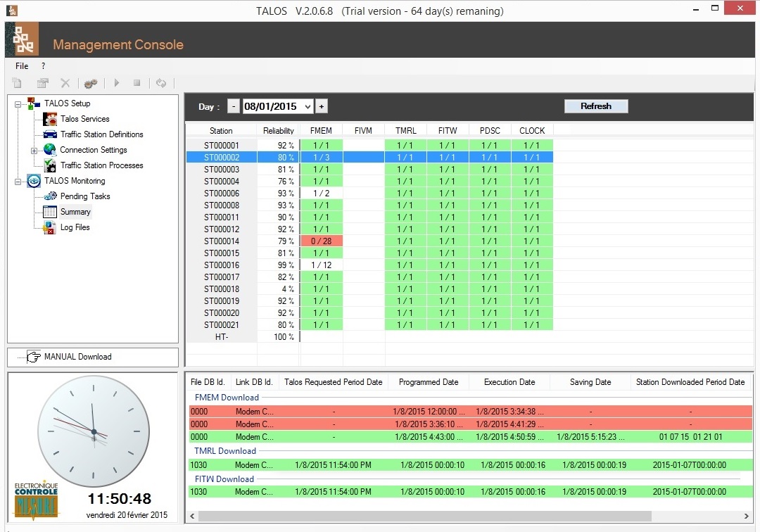
Task: Select Traffic Station Definitions item
Action: 102,134
